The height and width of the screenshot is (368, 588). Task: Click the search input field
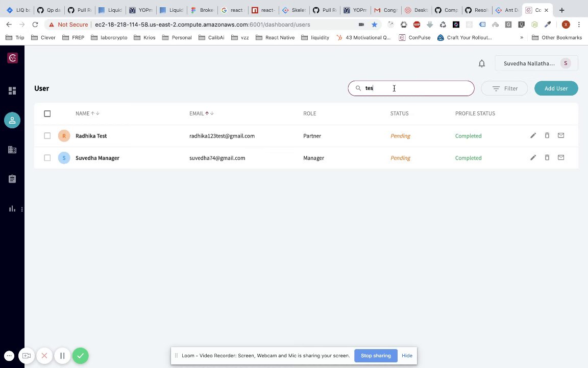click(x=411, y=88)
